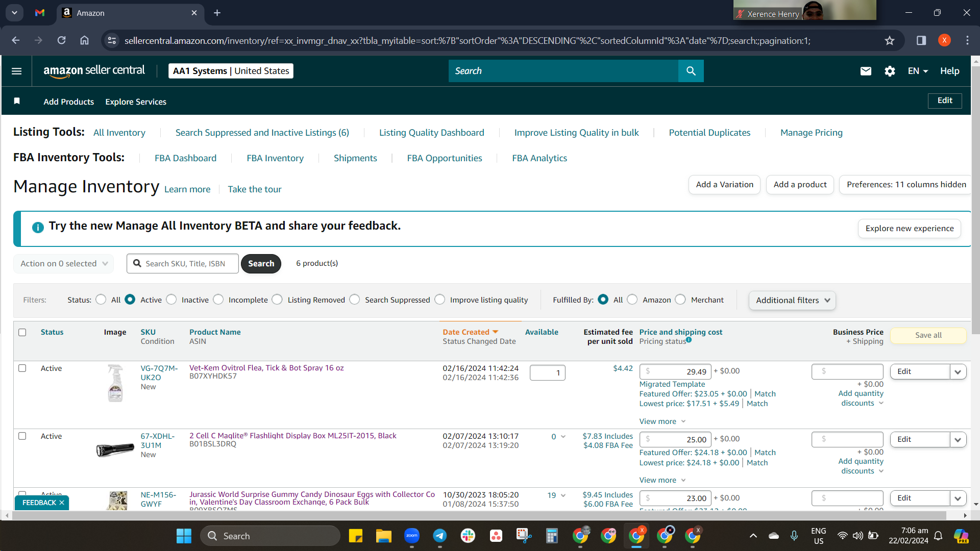Reload the page with the refresh icon
The image size is (980, 551).
point(61,40)
